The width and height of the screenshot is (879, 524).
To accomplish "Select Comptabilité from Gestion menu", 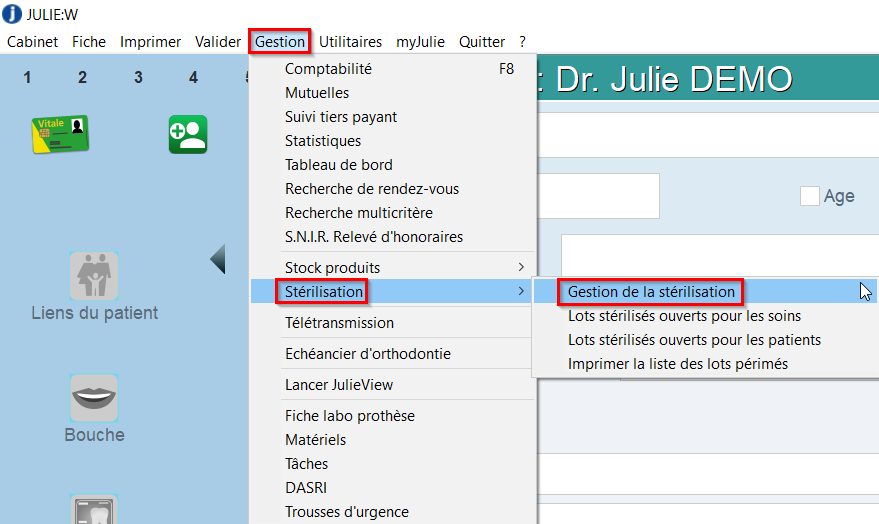I will click(393, 68).
